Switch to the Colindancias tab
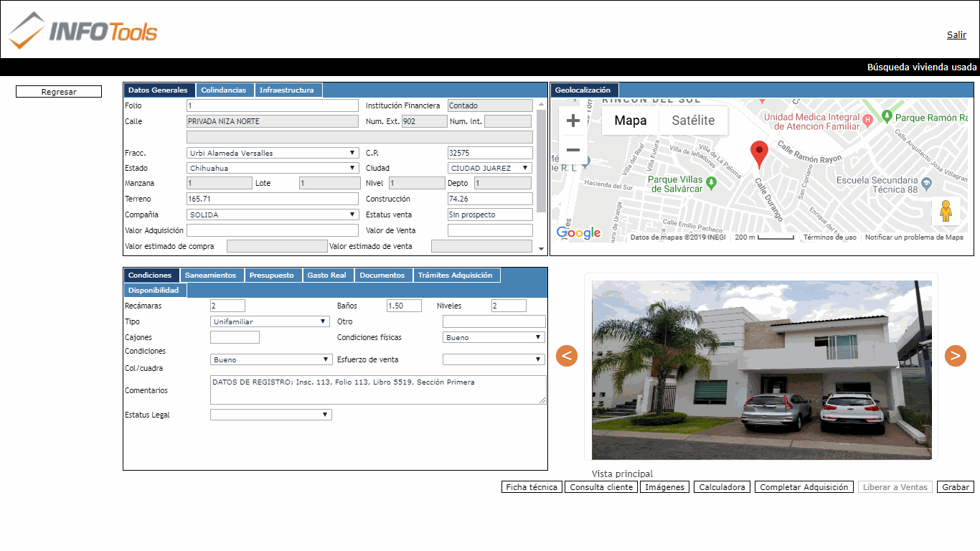980x551 pixels. [x=225, y=90]
